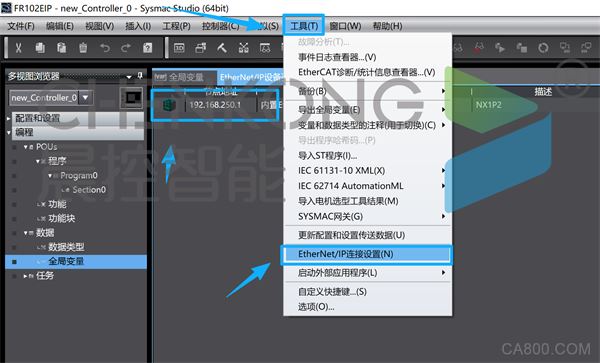Open the new_Controller_0 dropdown
600x363 pixels.
(85, 98)
